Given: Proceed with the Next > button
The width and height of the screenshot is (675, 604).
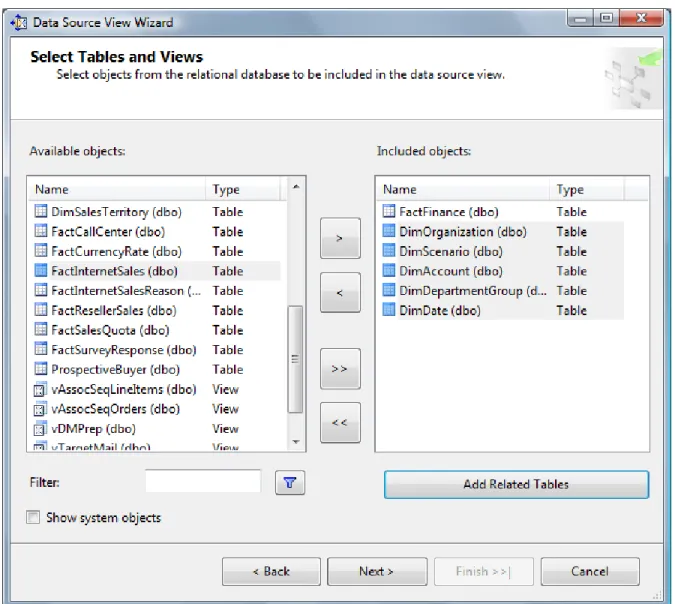Looking at the screenshot, I should [x=377, y=572].
